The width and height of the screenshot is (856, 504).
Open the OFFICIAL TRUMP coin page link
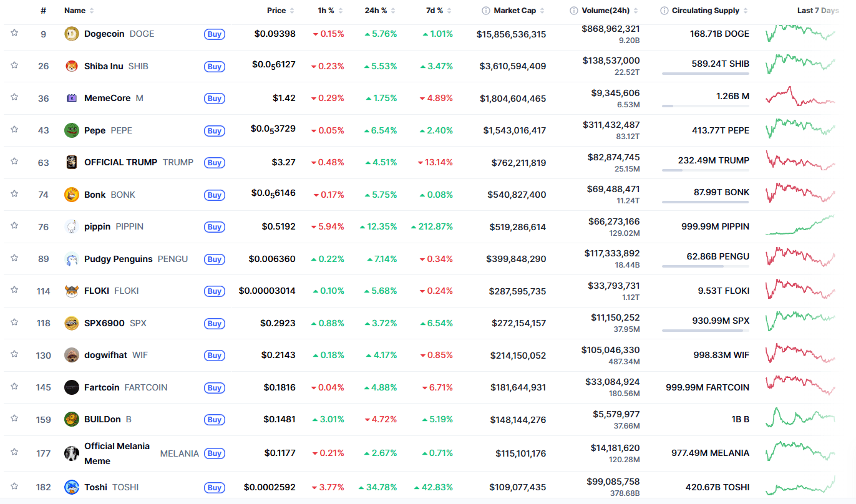pyautogui.click(x=120, y=162)
